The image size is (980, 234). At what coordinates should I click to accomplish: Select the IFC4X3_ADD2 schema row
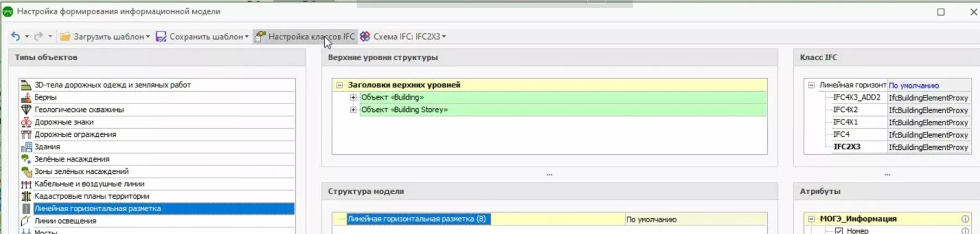[x=856, y=98]
